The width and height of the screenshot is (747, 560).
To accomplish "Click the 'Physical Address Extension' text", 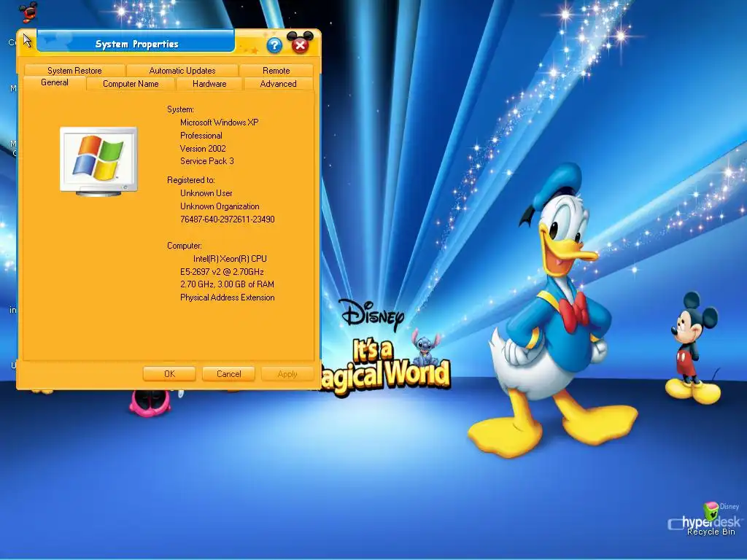I will [x=228, y=297].
